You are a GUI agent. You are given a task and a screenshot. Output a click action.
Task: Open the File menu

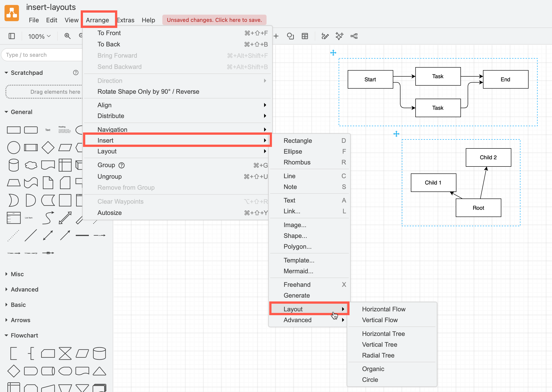(x=34, y=20)
